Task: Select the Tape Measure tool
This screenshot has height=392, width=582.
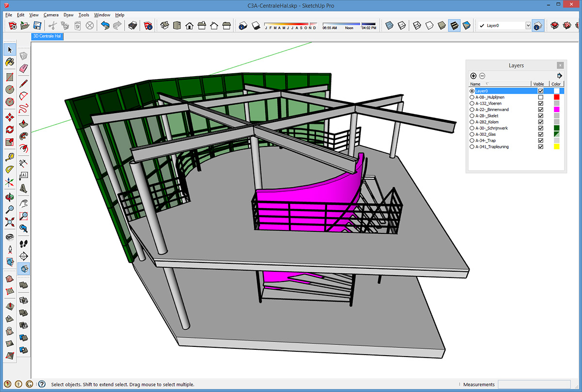Action: pos(10,157)
